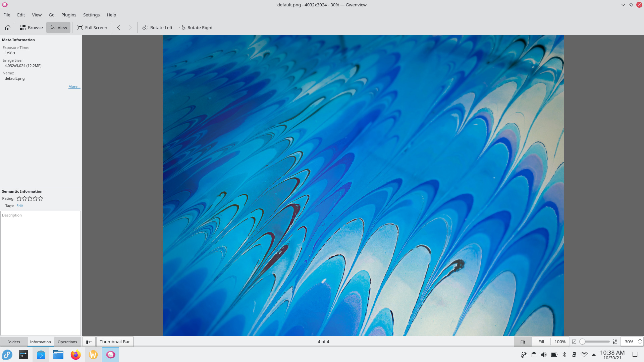Viewport: 644px width, 362px height.
Task: Set rating to five stars
Action: (x=41, y=198)
